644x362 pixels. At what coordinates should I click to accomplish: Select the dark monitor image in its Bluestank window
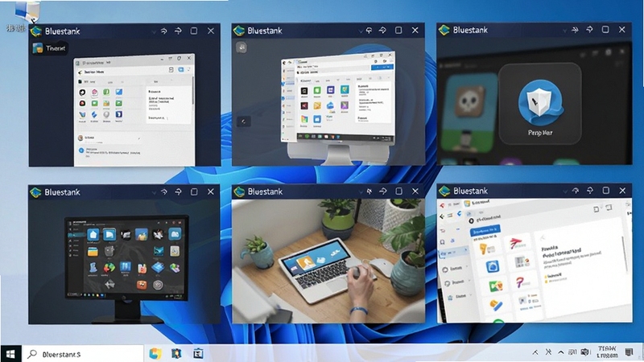(126, 268)
